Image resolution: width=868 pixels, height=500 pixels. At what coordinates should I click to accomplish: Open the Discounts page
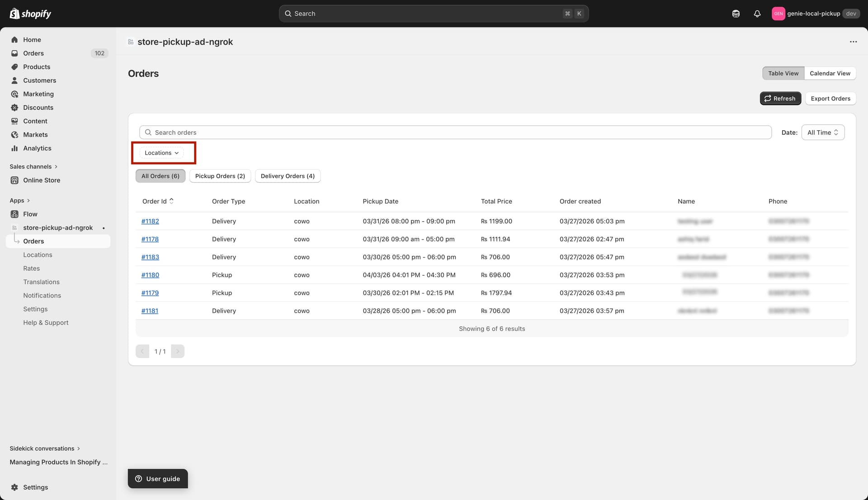click(38, 107)
